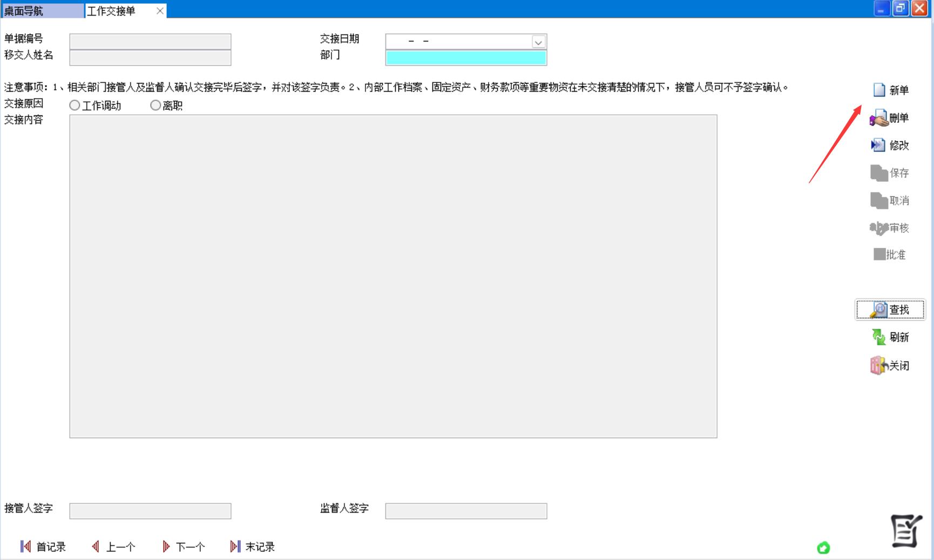This screenshot has height=560, width=934.
Task: Click the 删单 (delete form) icon
Action: [879, 118]
